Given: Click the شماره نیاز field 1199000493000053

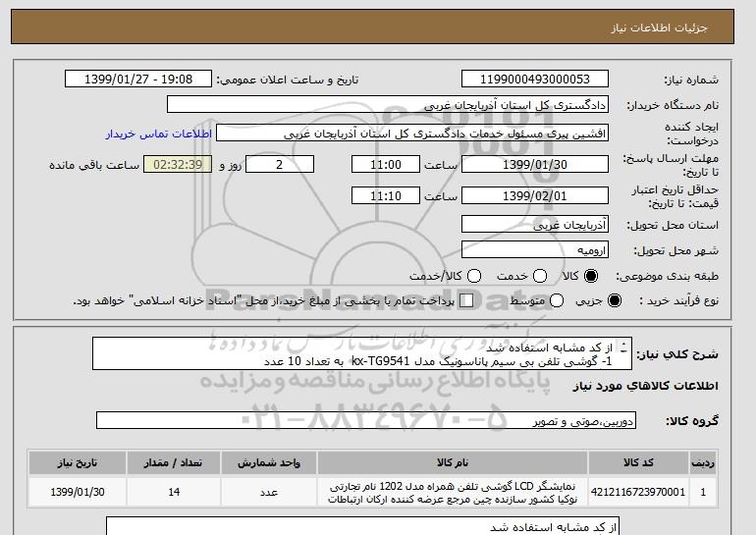Looking at the screenshot, I should tap(535, 80).
